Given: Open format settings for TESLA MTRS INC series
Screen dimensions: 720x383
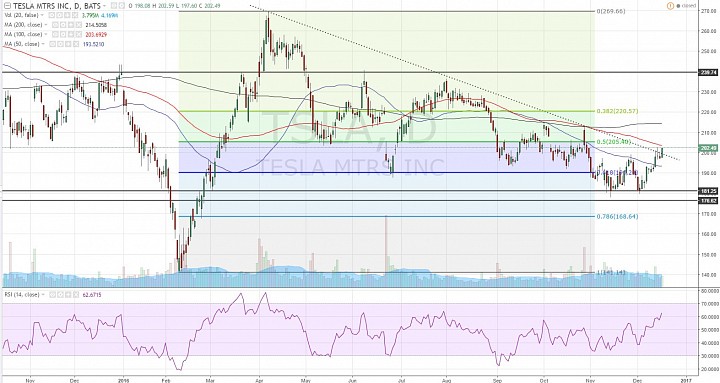Looking at the screenshot, I should point(122,6).
